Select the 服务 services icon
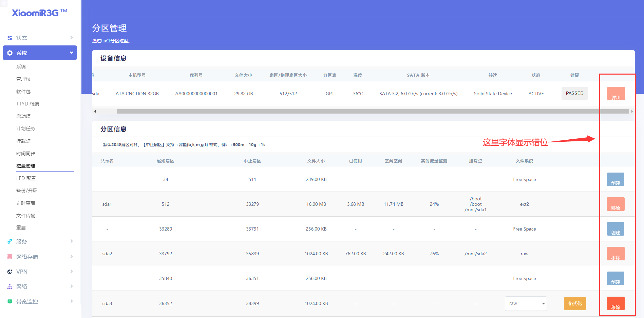The height and width of the screenshot is (318, 644). (x=9, y=241)
